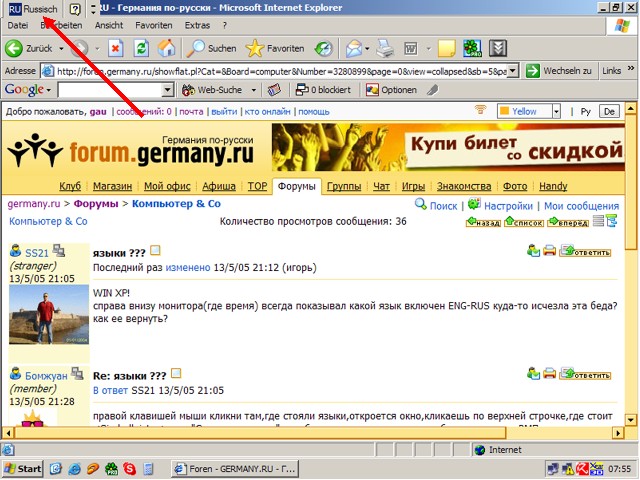Open the Windows Start button
Screen dimensions: 640x480
tap(23, 469)
